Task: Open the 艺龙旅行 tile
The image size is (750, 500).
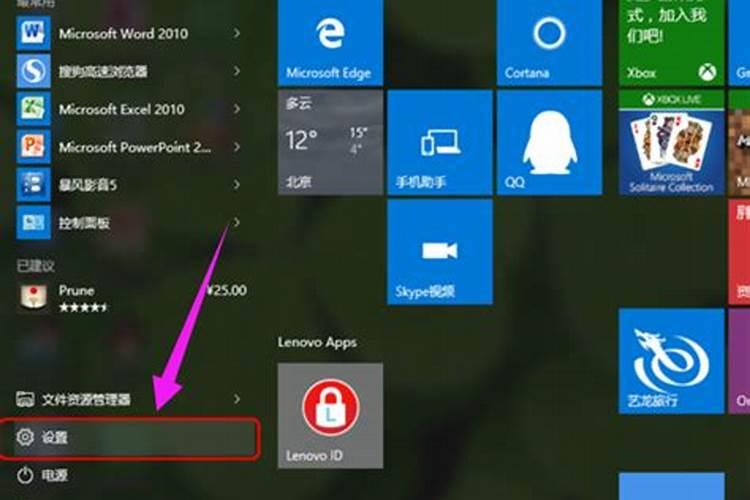Action: (672, 361)
